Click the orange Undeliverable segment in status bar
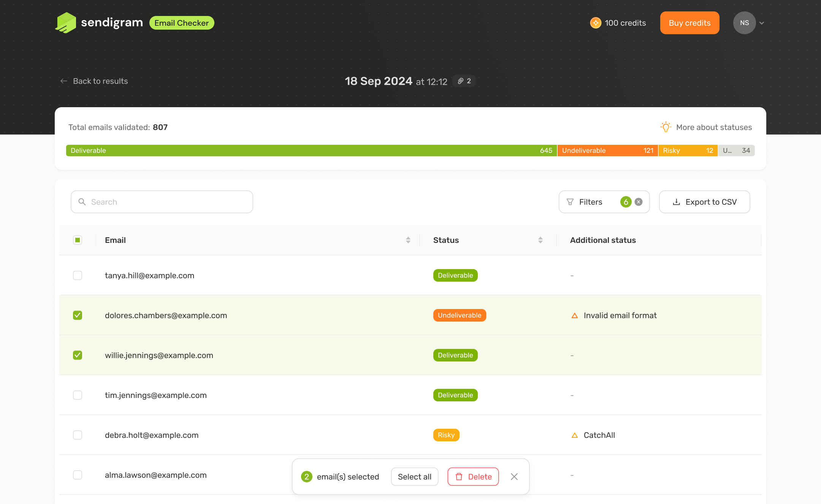The width and height of the screenshot is (821, 504). [x=607, y=151]
